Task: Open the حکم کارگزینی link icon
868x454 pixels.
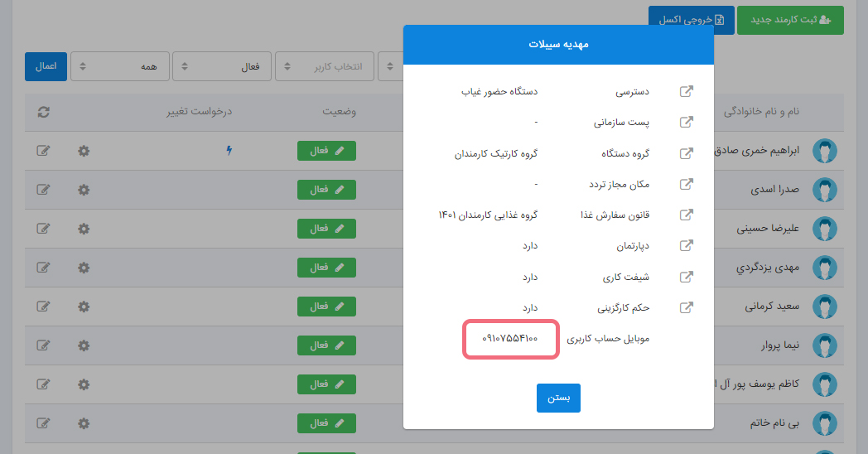Action: pos(686,308)
